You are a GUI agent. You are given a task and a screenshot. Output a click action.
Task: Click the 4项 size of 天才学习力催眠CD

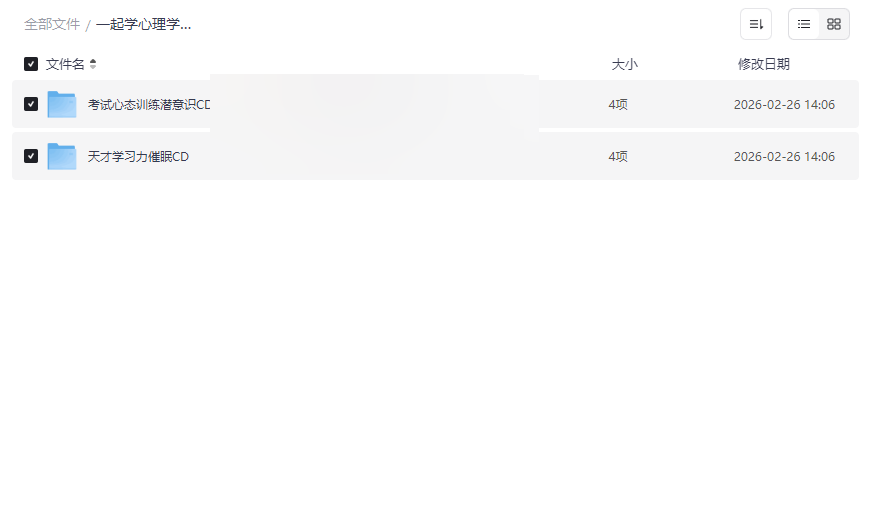pyautogui.click(x=618, y=156)
